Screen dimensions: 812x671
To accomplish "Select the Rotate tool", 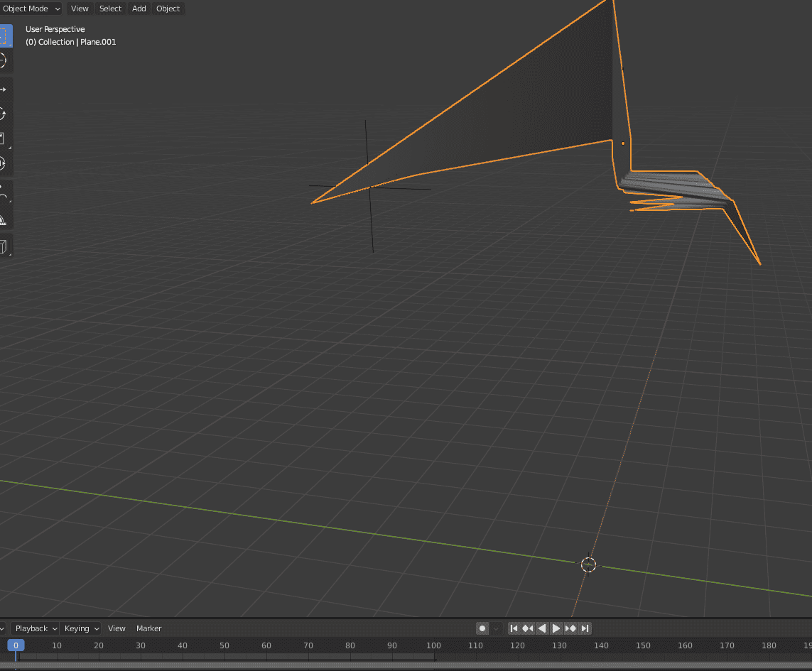I will point(6,114).
